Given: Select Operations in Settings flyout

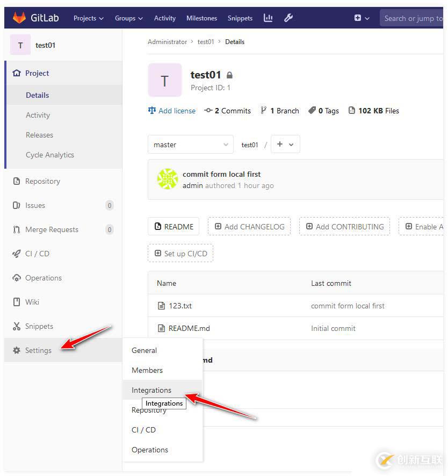Looking at the screenshot, I should click(x=162, y=450).
